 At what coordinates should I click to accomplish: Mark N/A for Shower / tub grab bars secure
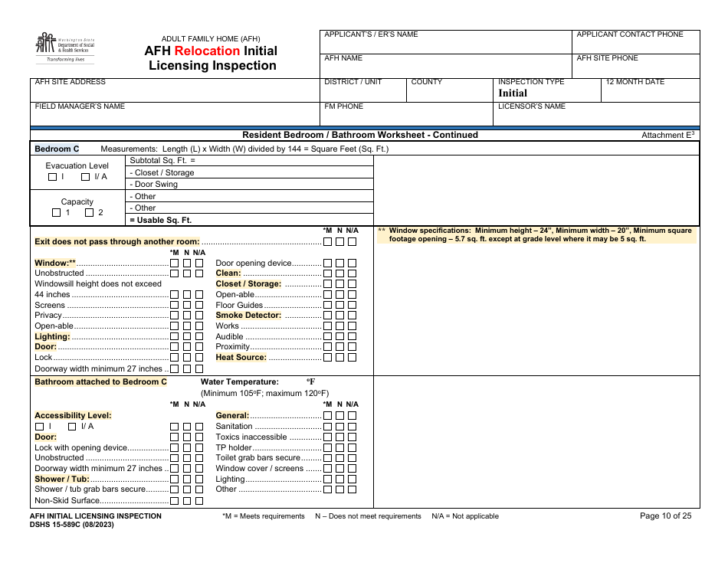click(198, 489)
